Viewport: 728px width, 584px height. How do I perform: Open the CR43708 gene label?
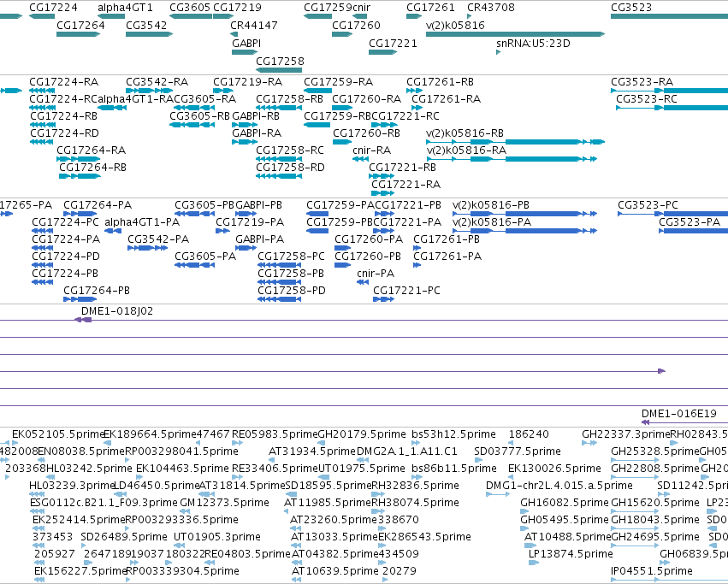[x=491, y=8]
